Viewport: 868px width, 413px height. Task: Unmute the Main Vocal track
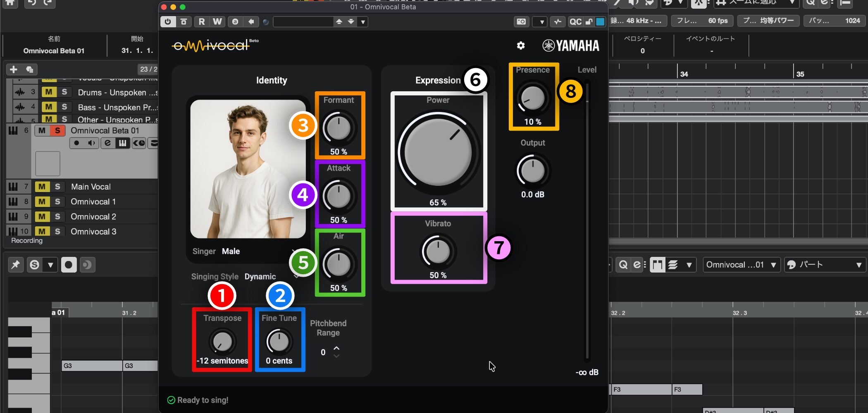(x=42, y=187)
